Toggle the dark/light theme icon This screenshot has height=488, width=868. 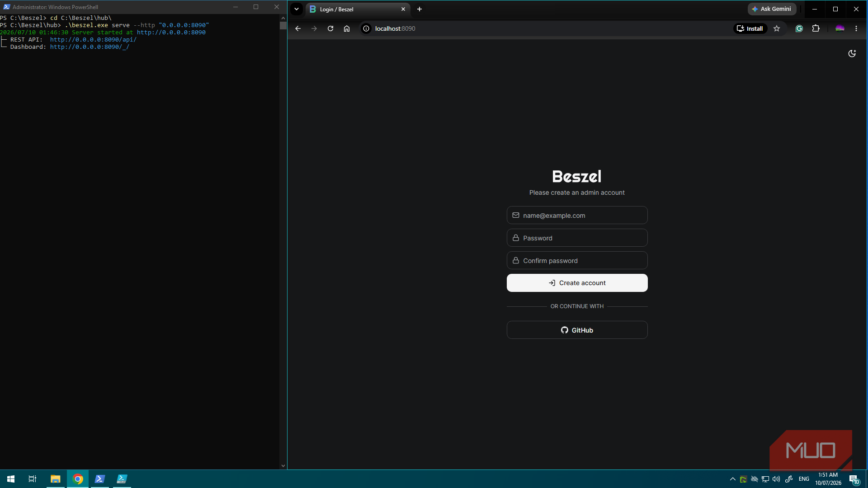[852, 54]
